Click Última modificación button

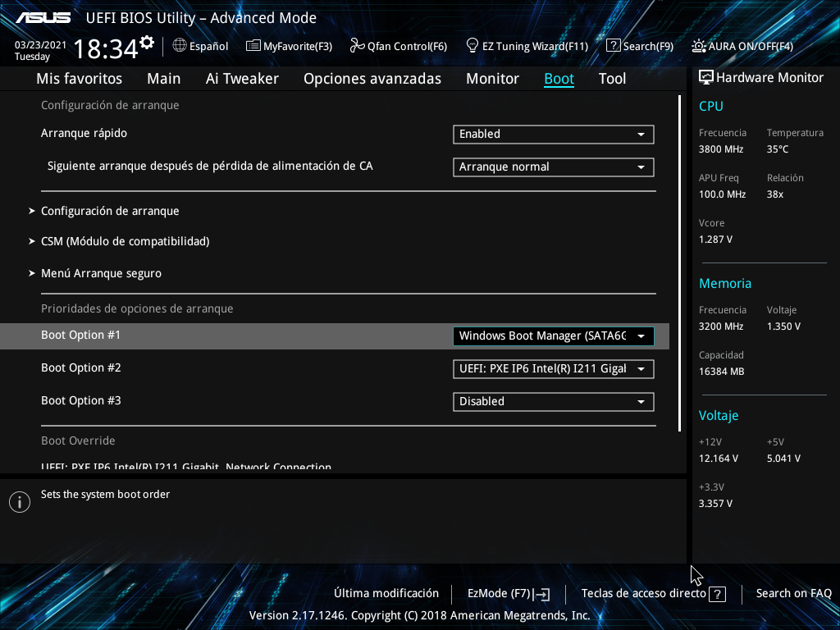[386, 594]
